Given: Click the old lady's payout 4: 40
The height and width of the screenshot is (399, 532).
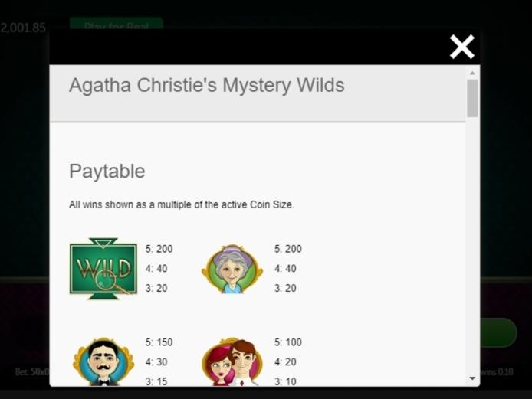Looking at the screenshot, I should pos(285,269).
